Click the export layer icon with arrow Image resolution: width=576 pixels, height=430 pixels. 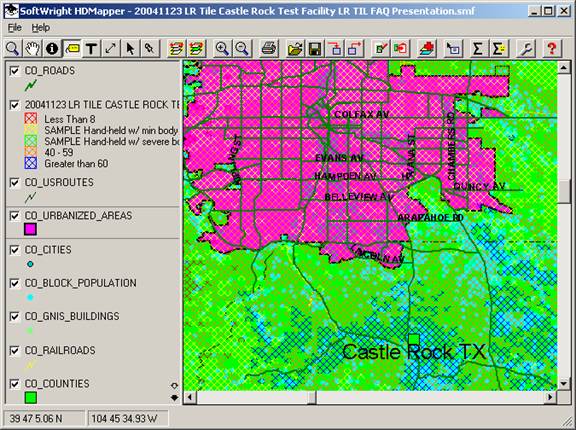click(354, 48)
